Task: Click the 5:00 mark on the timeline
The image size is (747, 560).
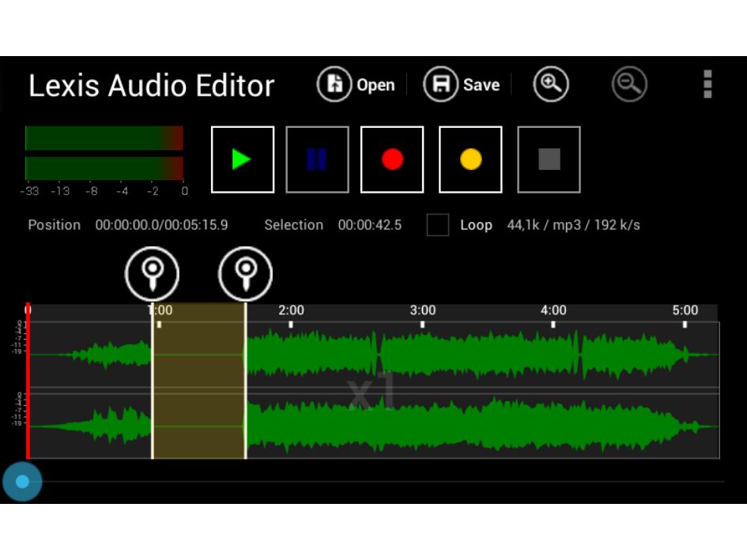Action: 685,310
